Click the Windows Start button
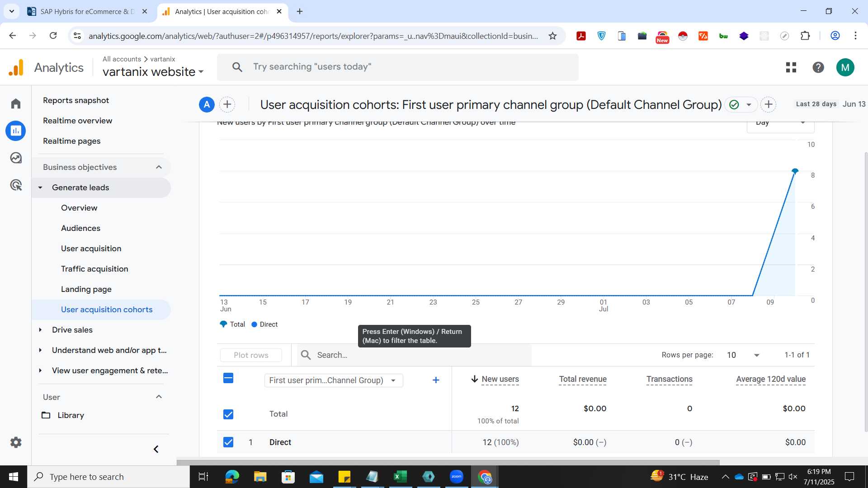The height and width of the screenshot is (488, 868). pos(14,477)
